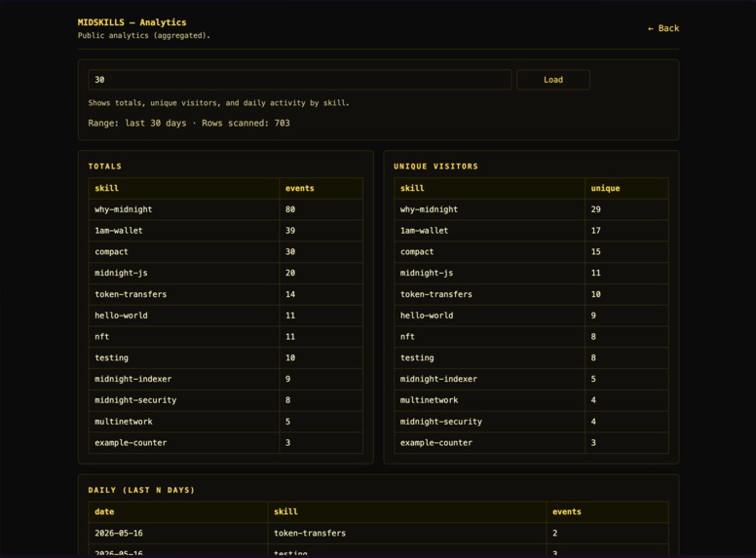
Task: Select hello-world in Totals table
Action: tap(121, 316)
